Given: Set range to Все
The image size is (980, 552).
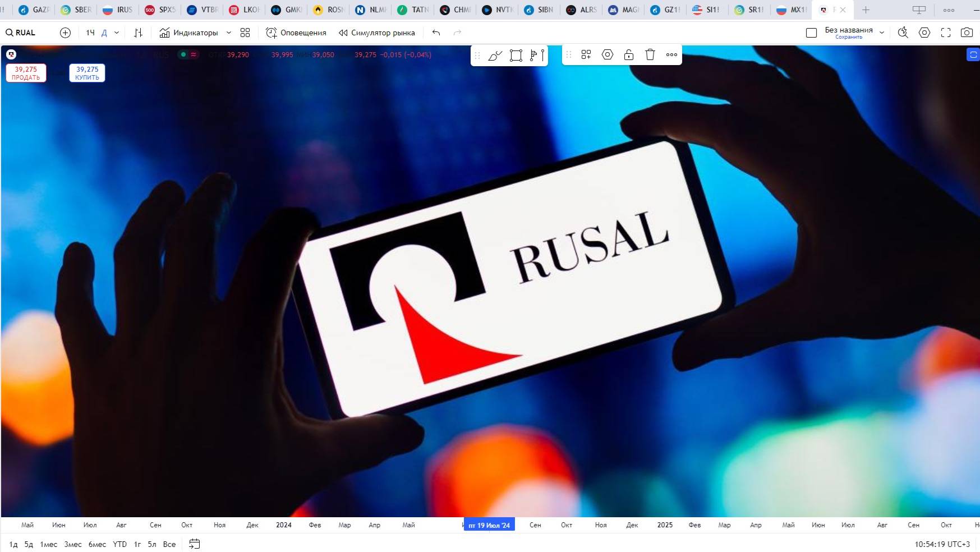Looking at the screenshot, I should pos(169,544).
